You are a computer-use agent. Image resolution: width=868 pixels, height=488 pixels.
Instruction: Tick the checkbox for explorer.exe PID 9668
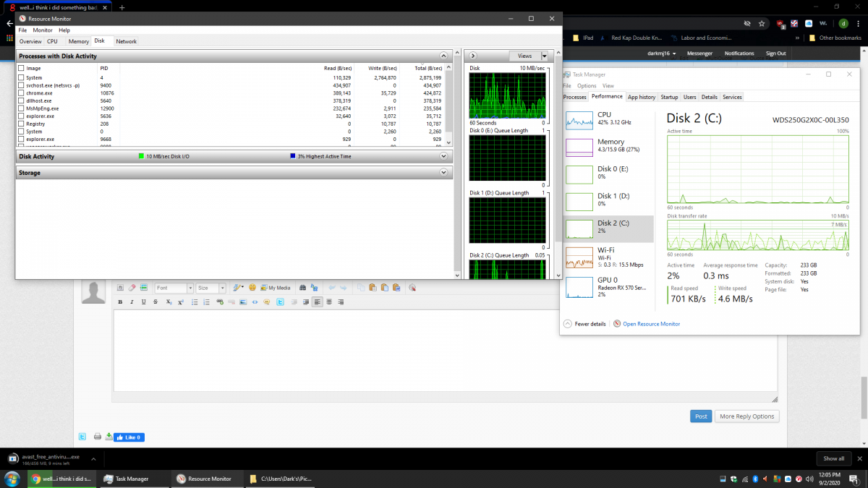pyautogui.click(x=21, y=139)
